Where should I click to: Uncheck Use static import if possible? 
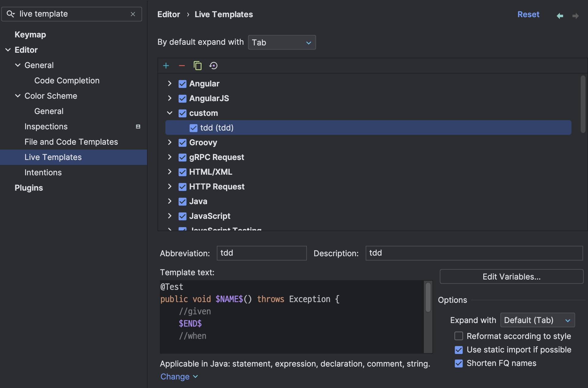[x=458, y=350]
